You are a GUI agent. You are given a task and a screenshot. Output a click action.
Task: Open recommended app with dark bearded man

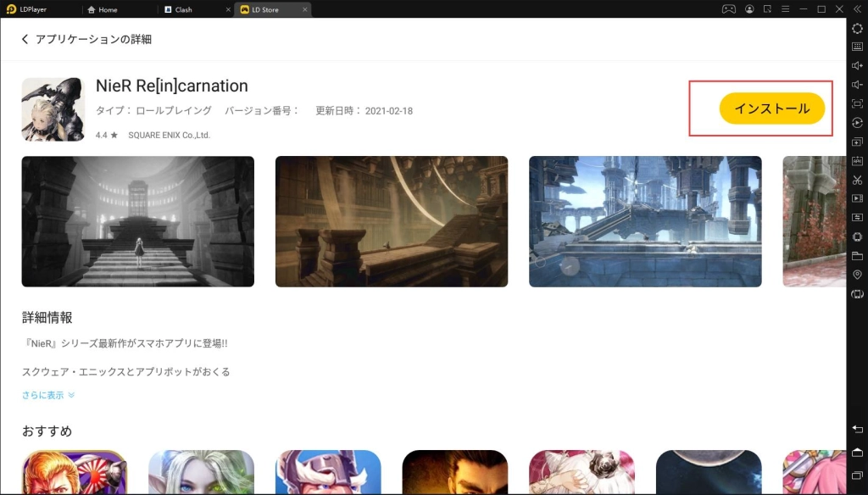point(455,472)
